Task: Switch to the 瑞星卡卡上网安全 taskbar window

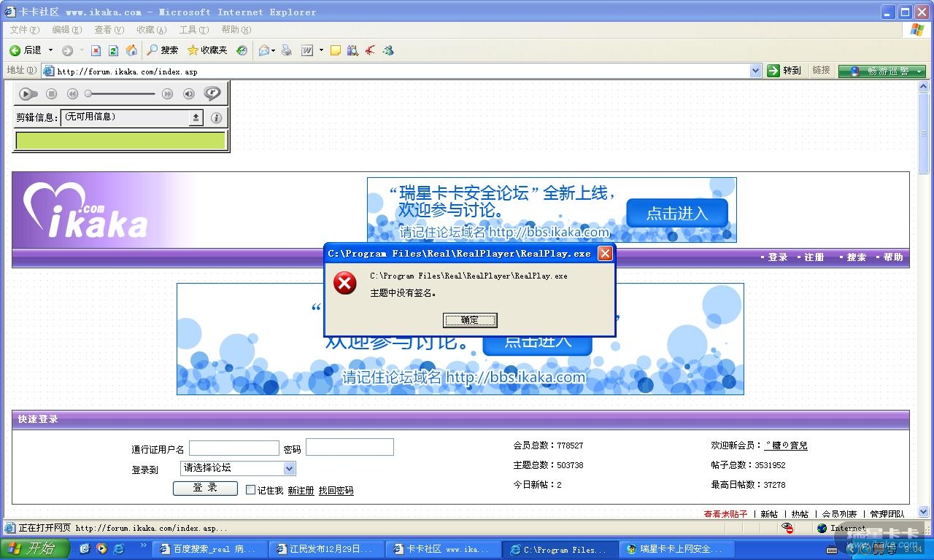Action: (675, 549)
